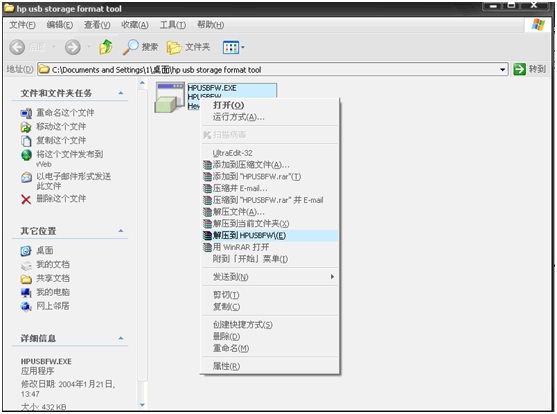
Task: Expand the 发送到(N) submenu arrow
Action: (x=332, y=277)
